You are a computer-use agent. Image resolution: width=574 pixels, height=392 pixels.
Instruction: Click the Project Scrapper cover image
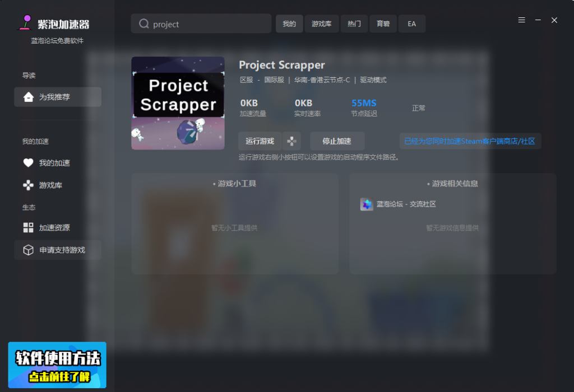click(178, 103)
